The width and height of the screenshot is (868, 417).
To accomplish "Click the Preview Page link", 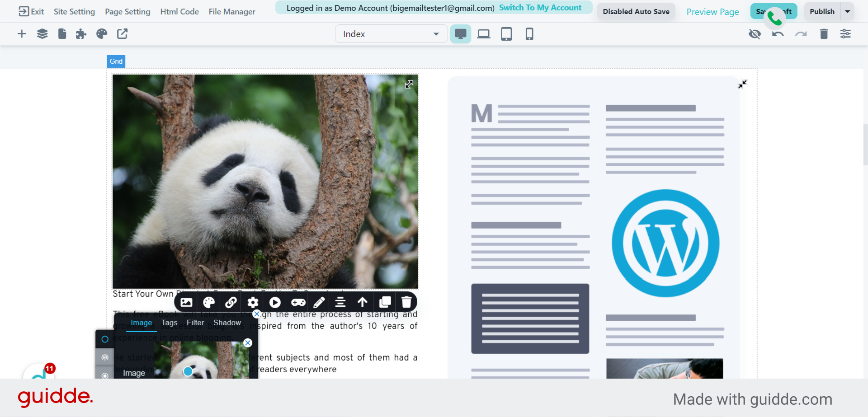I will pos(712,12).
